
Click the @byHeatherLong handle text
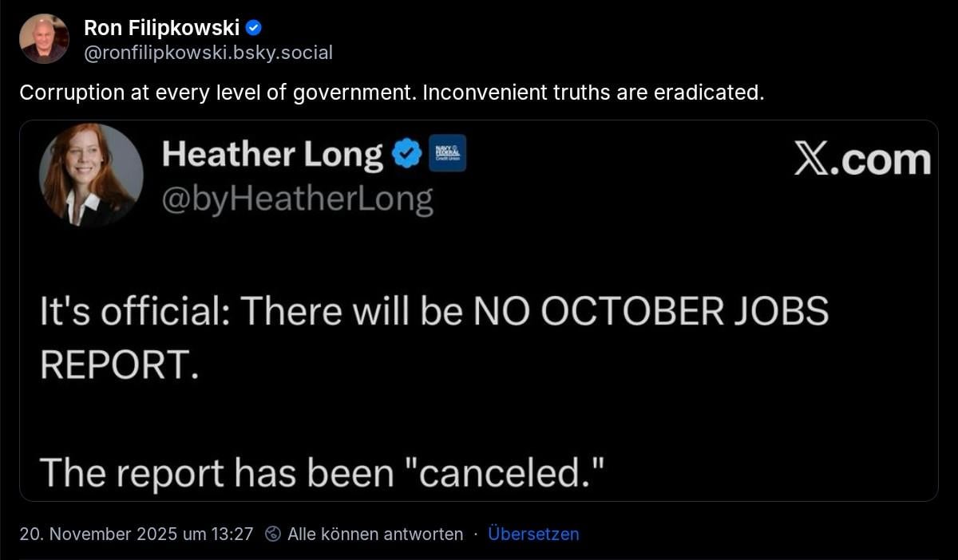point(297,199)
